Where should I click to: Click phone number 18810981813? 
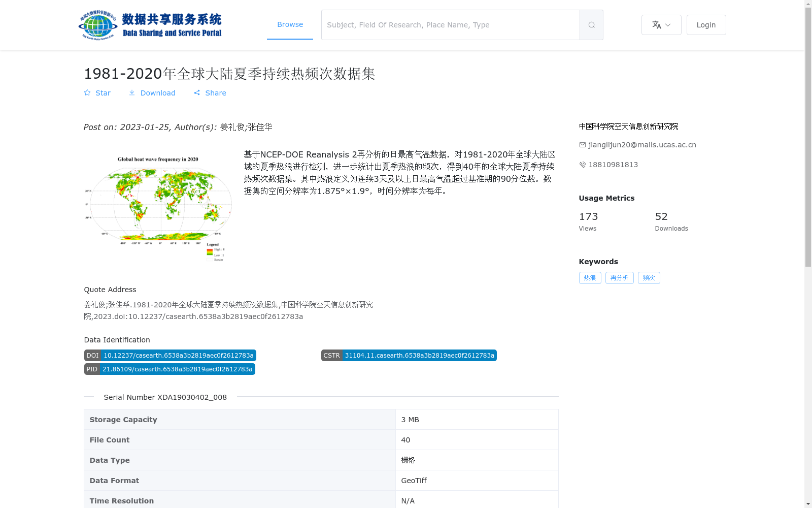click(613, 165)
